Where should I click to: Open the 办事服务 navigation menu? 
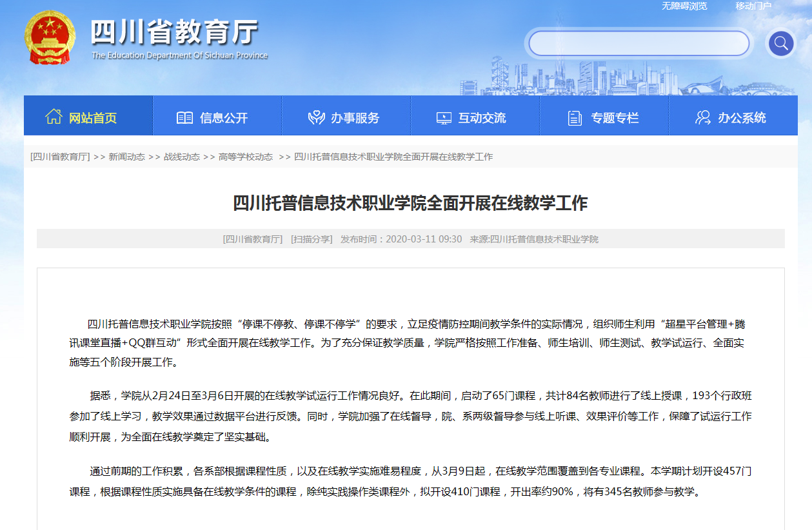(355, 118)
